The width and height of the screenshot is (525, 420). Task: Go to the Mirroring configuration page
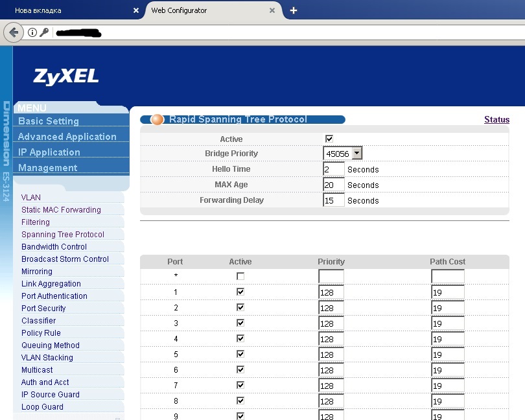(36, 271)
